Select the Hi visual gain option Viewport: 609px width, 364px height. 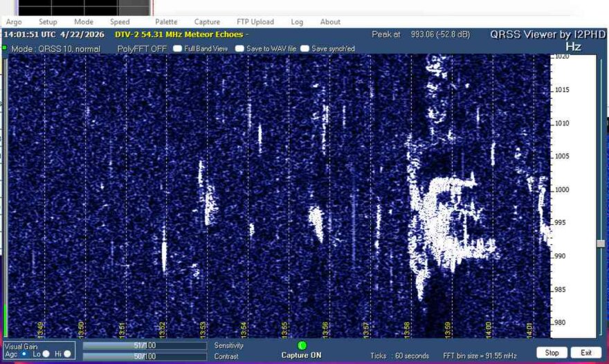click(x=67, y=354)
